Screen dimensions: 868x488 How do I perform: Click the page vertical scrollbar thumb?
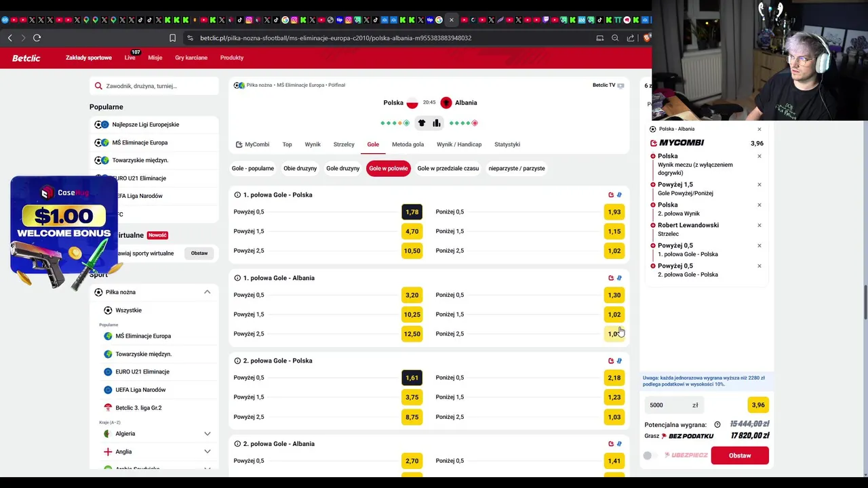coord(865,304)
